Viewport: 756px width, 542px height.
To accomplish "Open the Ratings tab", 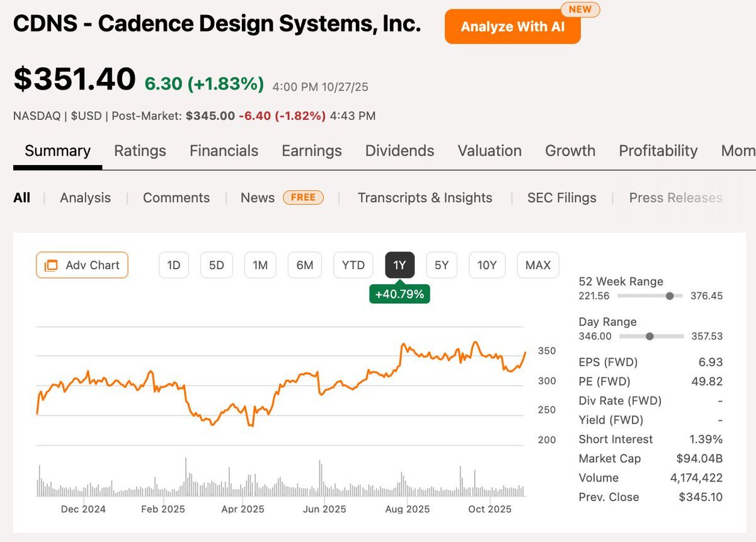I will [x=140, y=151].
